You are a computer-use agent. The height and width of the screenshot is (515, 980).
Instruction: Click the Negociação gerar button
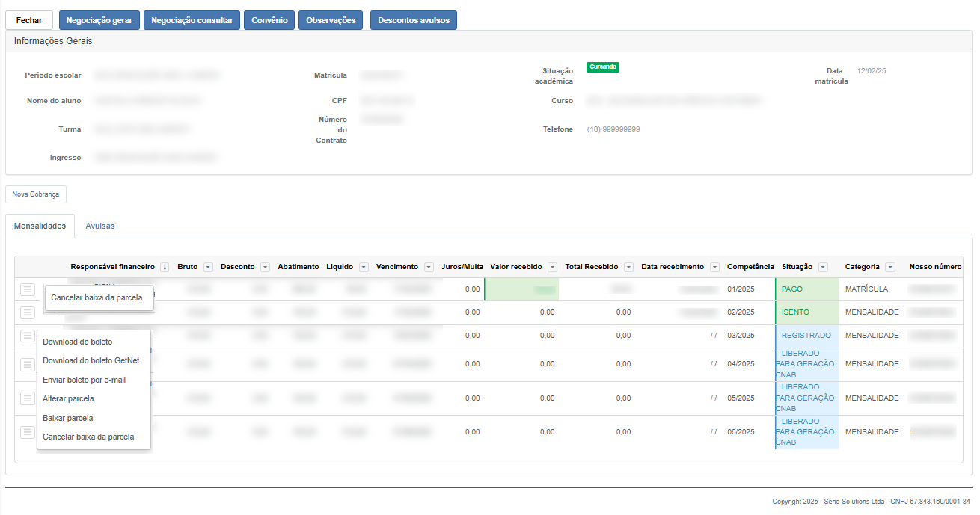pos(99,20)
